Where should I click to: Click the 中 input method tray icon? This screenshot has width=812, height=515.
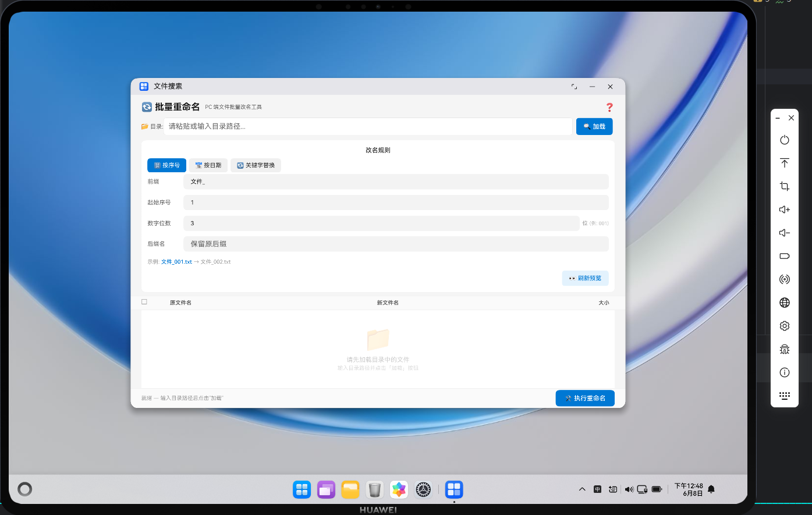(597, 489)
